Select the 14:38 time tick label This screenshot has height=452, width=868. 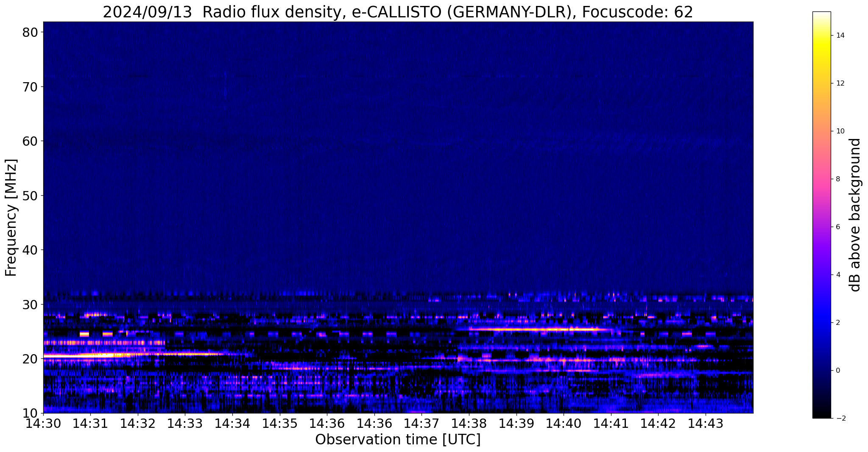(469, 423)
